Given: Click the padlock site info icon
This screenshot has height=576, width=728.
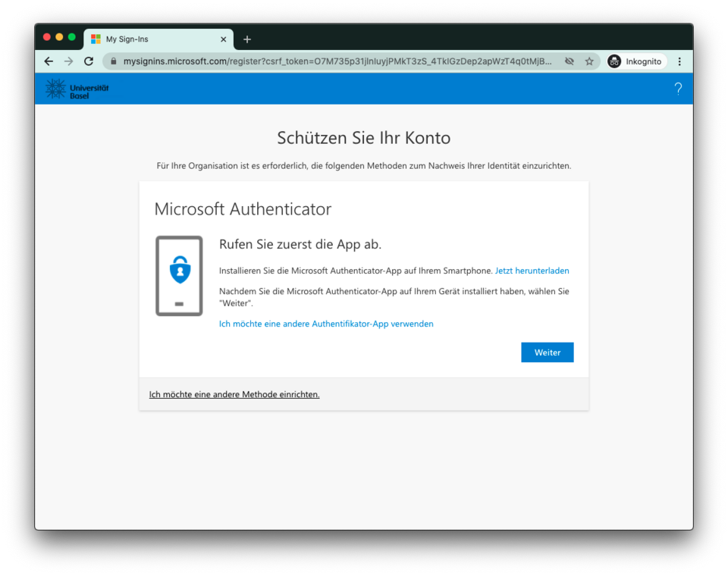Looking at the screenshot, I should coord(114,61).
